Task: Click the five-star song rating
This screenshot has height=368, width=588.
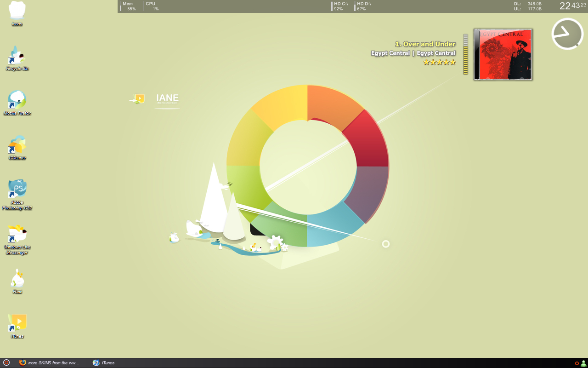Action: click(x=440, y=62)
